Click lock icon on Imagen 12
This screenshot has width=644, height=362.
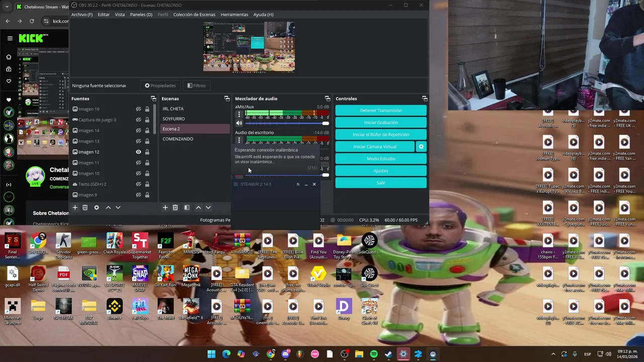147,152
